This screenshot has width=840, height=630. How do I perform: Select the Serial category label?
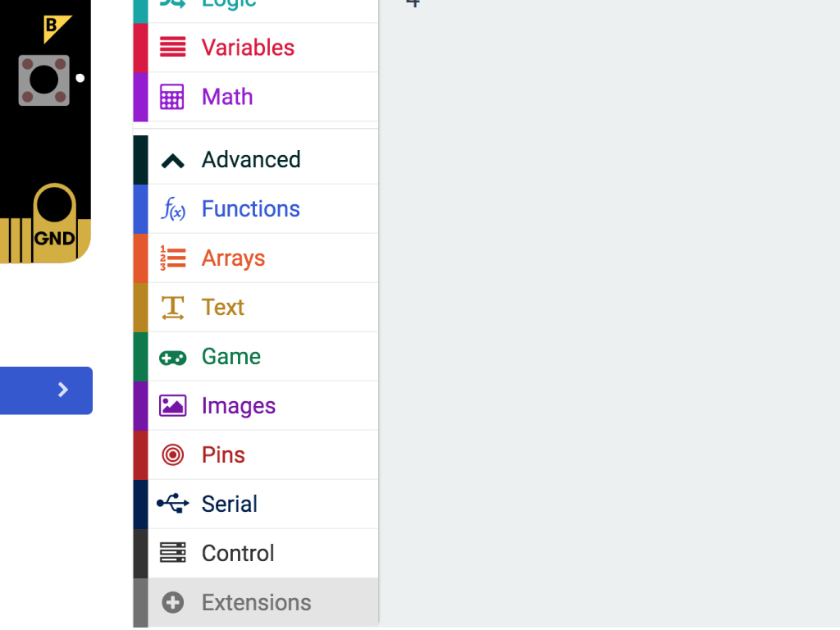(230, 504)
